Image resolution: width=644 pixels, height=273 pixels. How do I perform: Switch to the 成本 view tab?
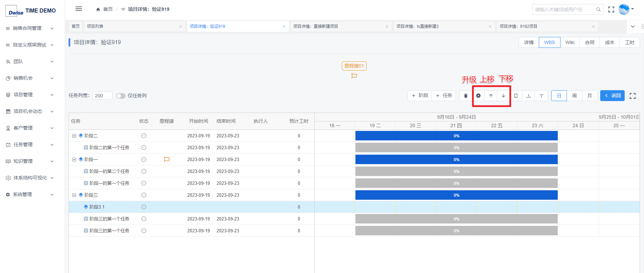point(610,42)
